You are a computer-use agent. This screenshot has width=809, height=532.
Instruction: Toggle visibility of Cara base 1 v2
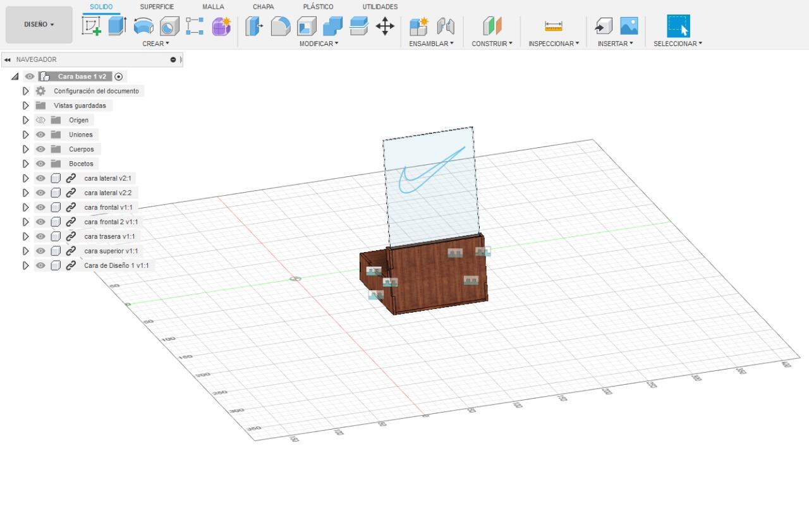pos(29,76)
